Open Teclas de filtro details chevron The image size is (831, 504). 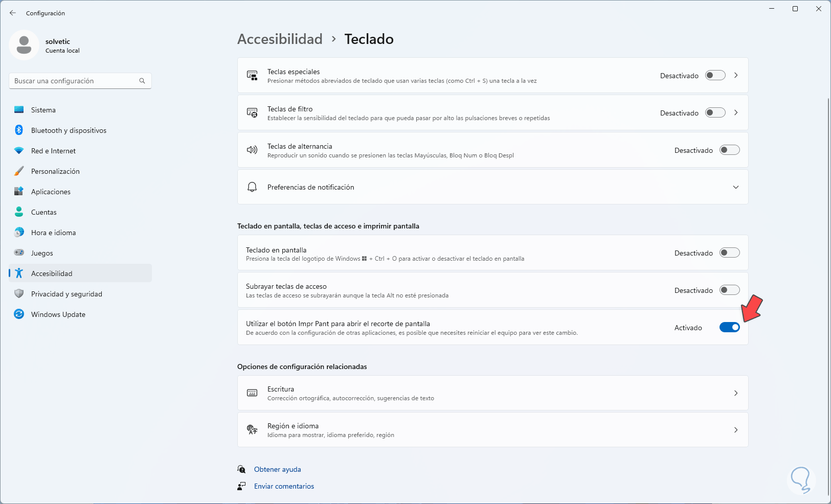[x=736, y=113]
